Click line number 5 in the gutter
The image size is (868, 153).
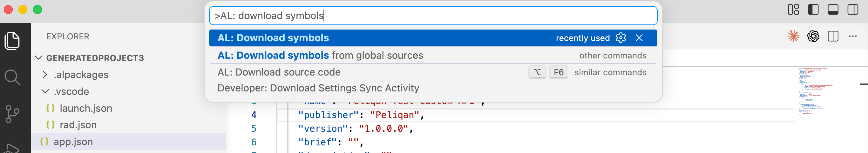pyautogui.click(x=254, y=128)
